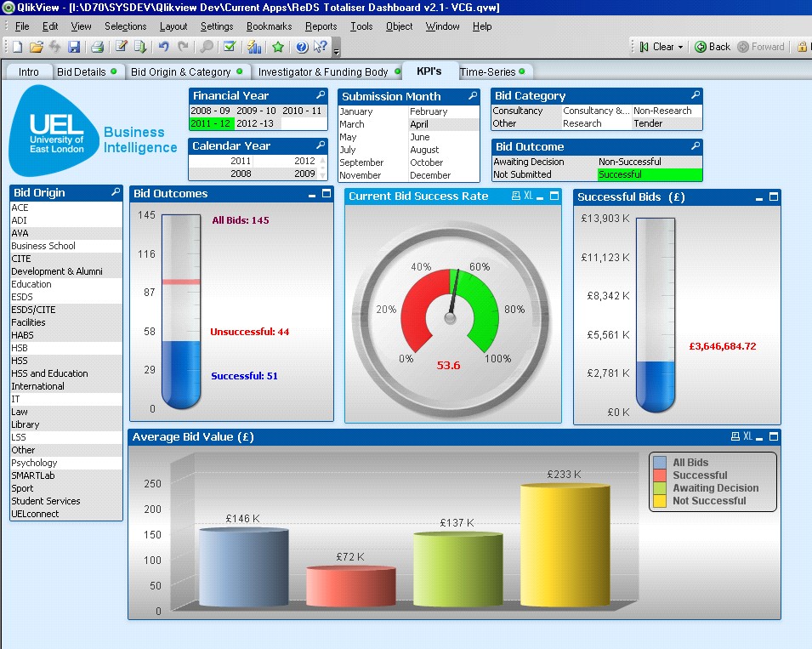The height and width of the screenshot is (649, 812).
Task: Select Non-Successful bid outcome
Action: pyautogui.click(x=650, y=162)
